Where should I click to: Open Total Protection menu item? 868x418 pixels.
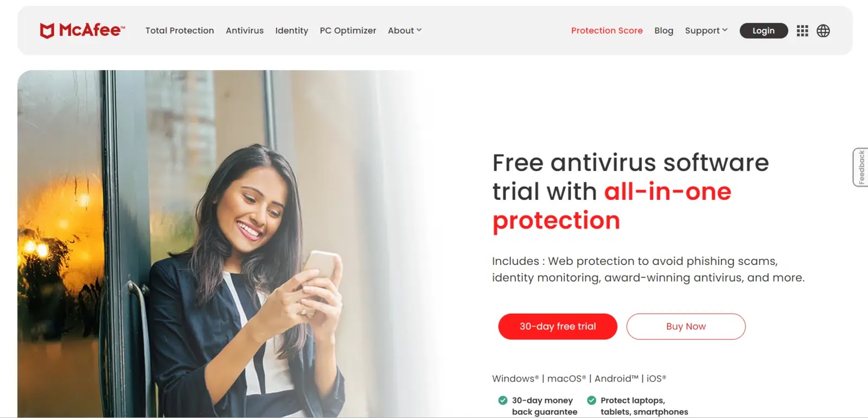point(180,30)
